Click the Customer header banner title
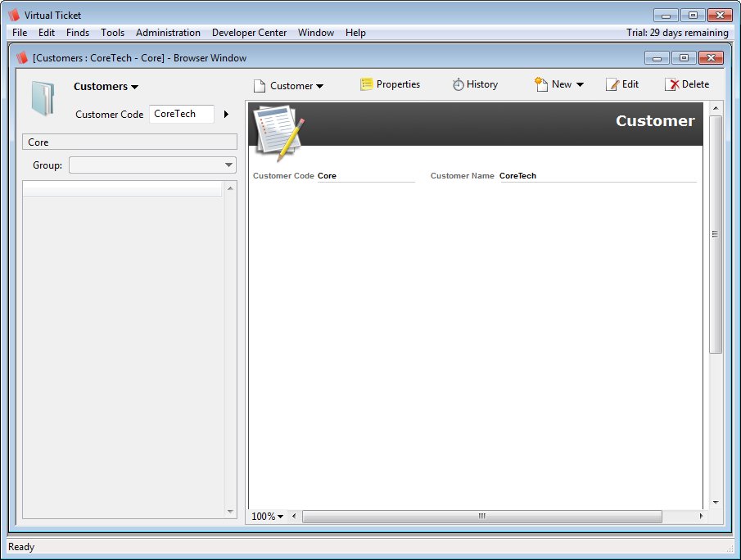 [x=655, y=121]
